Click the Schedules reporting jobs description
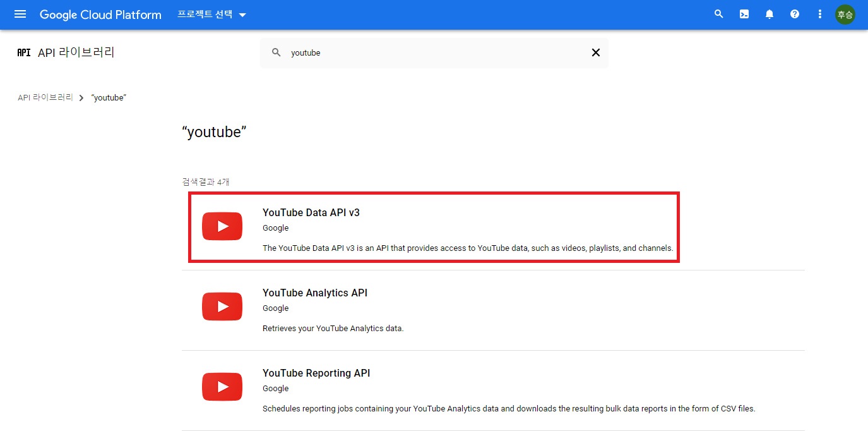Screen dimensions: 868x431 point(509,409)
